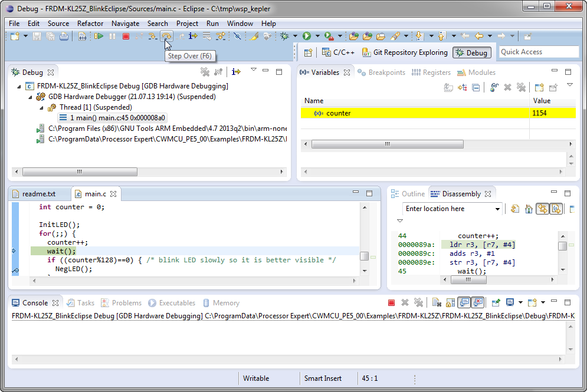Click the Refresh Disassembly view icon
This screenshot has width=587, height=392.
coord(515,209)
